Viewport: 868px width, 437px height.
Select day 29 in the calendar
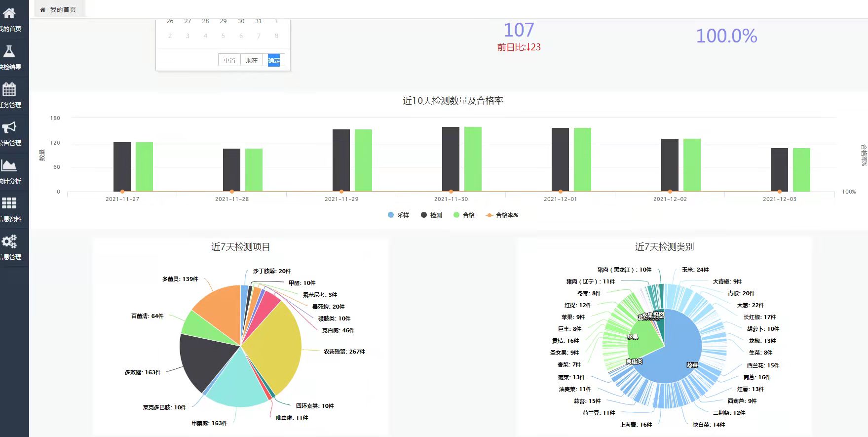coord(223,21)
